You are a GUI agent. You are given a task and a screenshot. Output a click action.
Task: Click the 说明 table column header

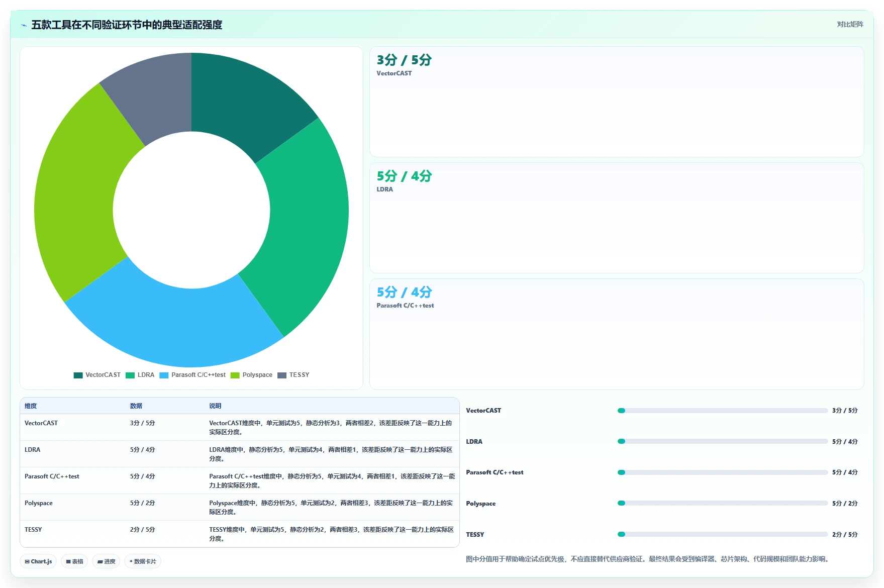tap(215, 406)
